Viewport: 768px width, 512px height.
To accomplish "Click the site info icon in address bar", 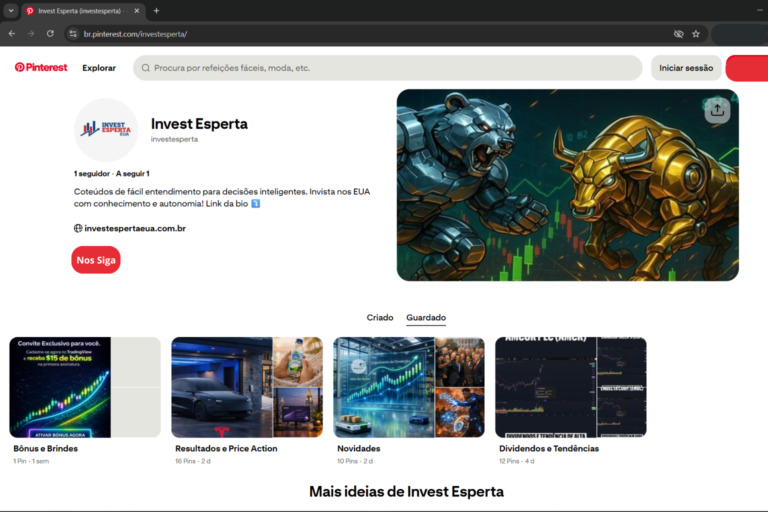I will coord(73,34).
